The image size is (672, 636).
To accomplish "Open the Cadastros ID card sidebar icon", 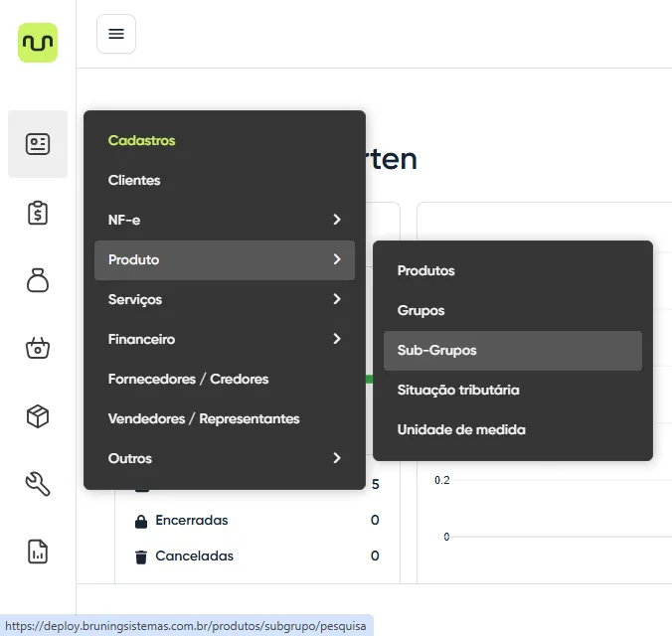I will point(38,144).
